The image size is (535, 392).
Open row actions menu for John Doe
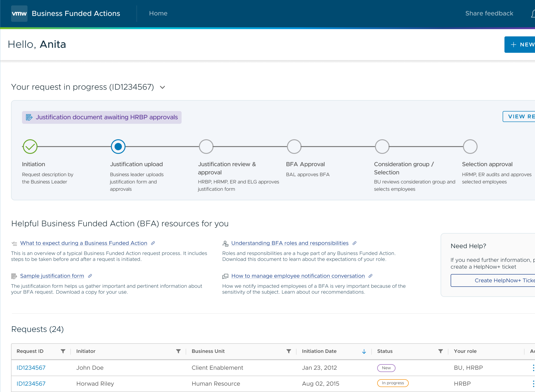533,368
